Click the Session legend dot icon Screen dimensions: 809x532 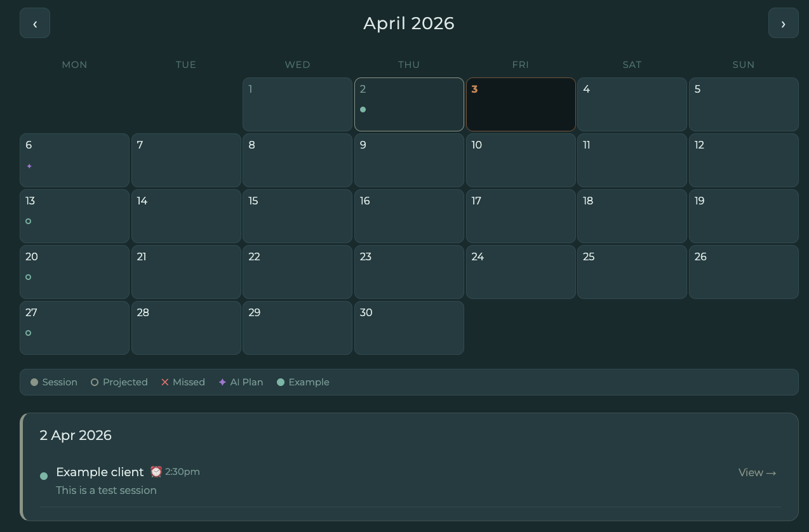click(x=34, y=382)
